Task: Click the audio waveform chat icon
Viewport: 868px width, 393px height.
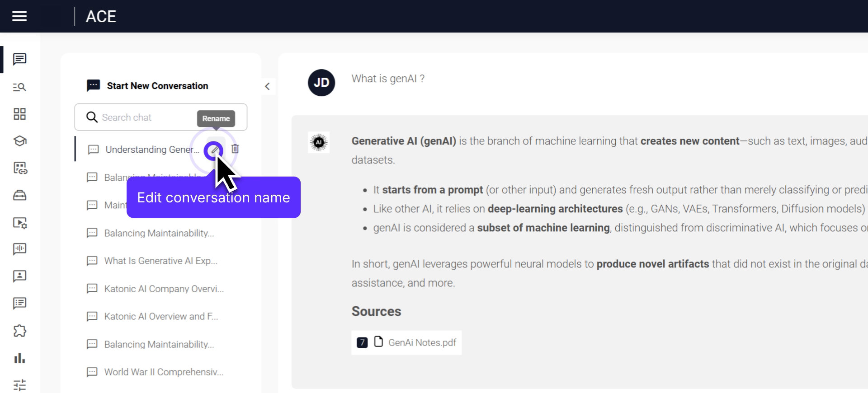Action: (x=19, y=249)
